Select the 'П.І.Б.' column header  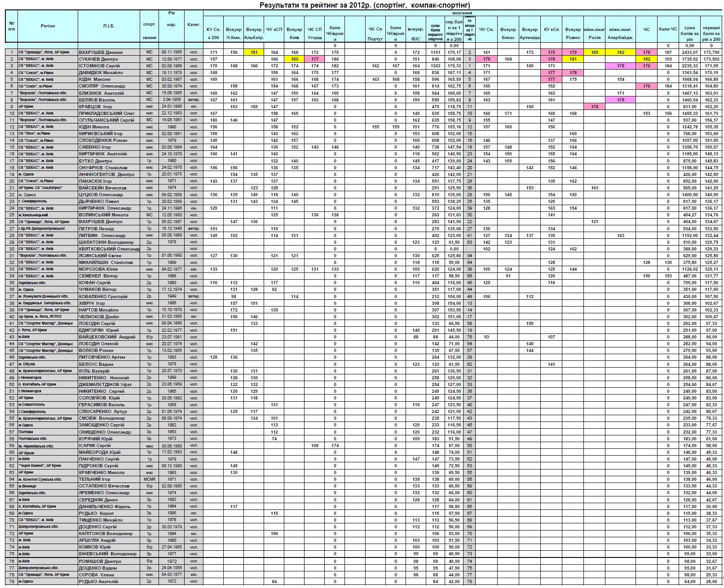[109, 26]
